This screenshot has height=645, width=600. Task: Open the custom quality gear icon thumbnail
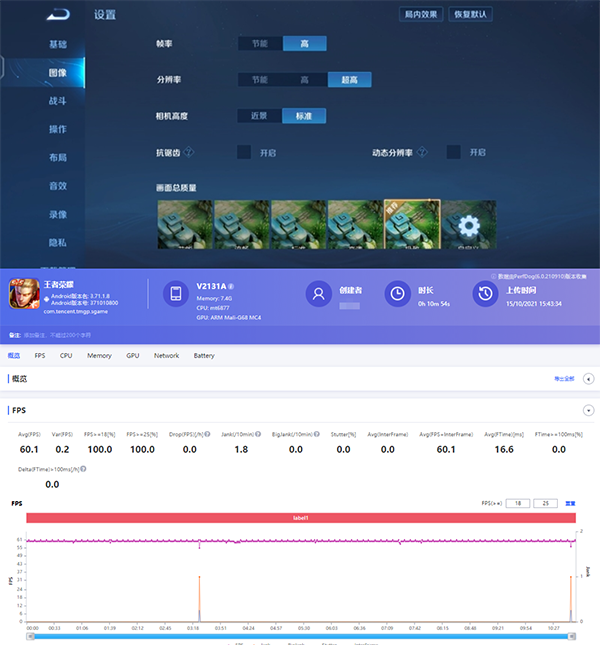(x=470, y=223)
